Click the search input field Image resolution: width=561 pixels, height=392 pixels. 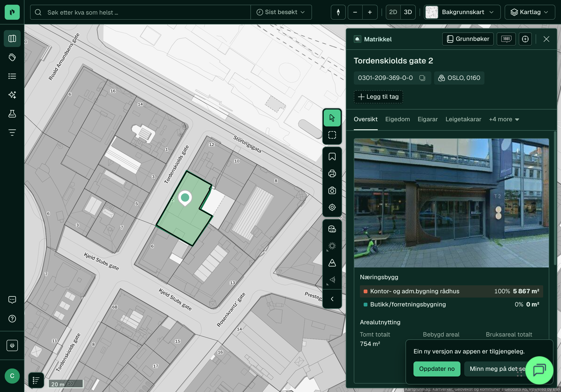[x=140, y=12]
